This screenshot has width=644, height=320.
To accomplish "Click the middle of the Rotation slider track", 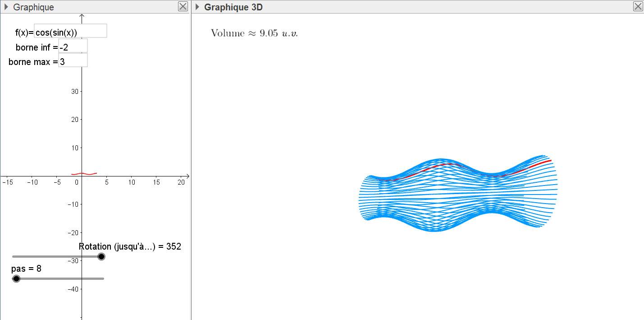I will [58, 257].
